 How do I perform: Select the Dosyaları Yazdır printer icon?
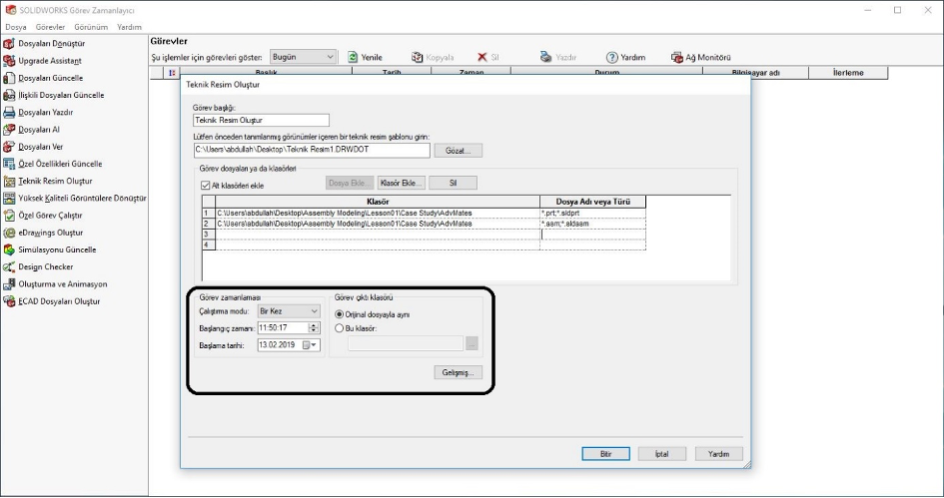click(x=9, y=112)
